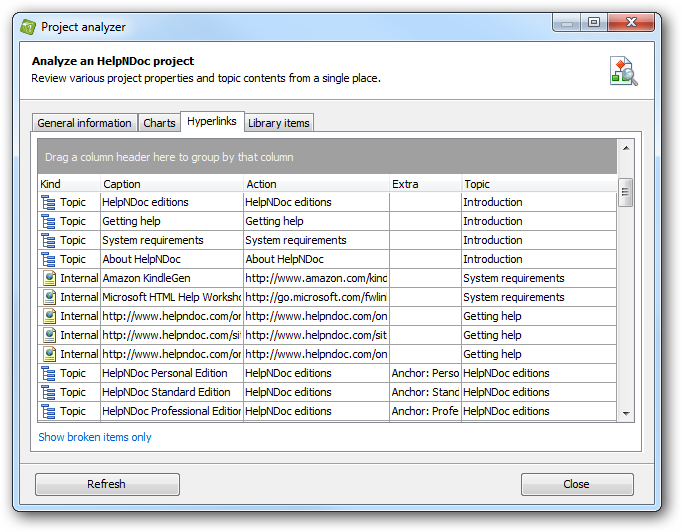
Task: Click the Refresh button
Action: pos(107,485)
